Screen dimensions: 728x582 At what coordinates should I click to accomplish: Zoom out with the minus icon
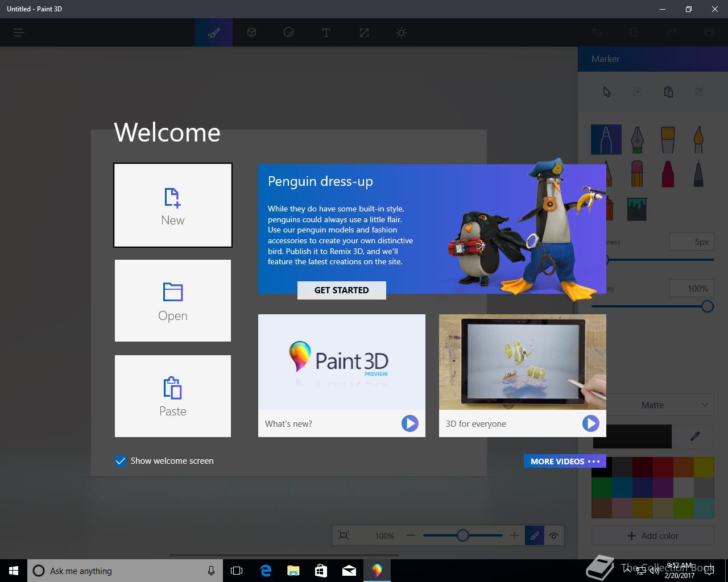(x=411, y=535)
